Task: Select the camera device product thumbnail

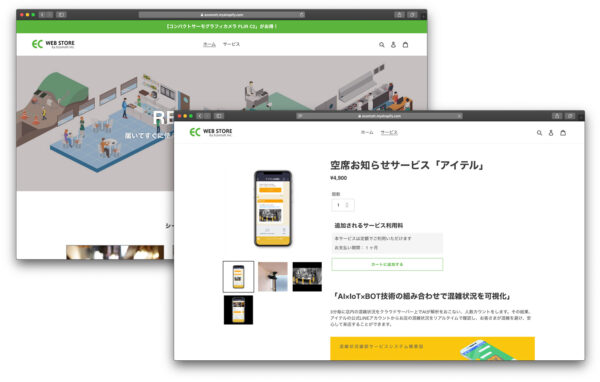Action: 273,277
